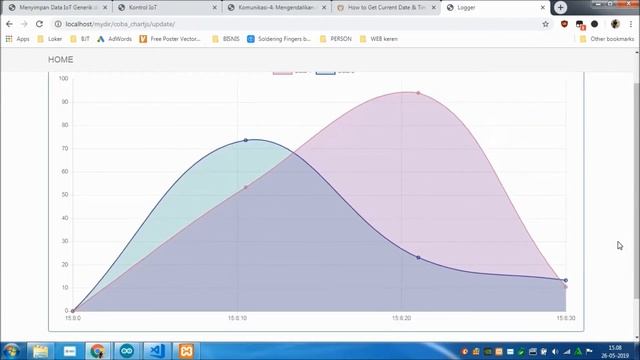Close the Logger tab
The image size is (640, 360).
543,7
